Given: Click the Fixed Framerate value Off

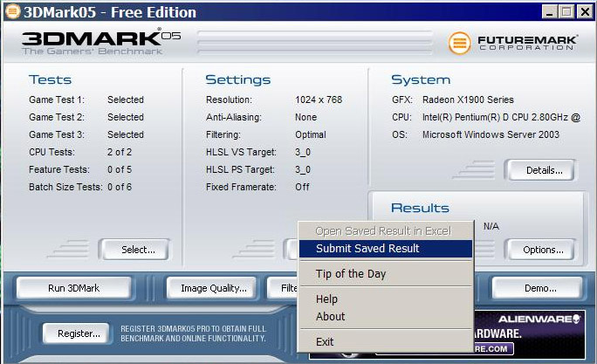Looking at the screenshot, I should click(x=302, y=188).
